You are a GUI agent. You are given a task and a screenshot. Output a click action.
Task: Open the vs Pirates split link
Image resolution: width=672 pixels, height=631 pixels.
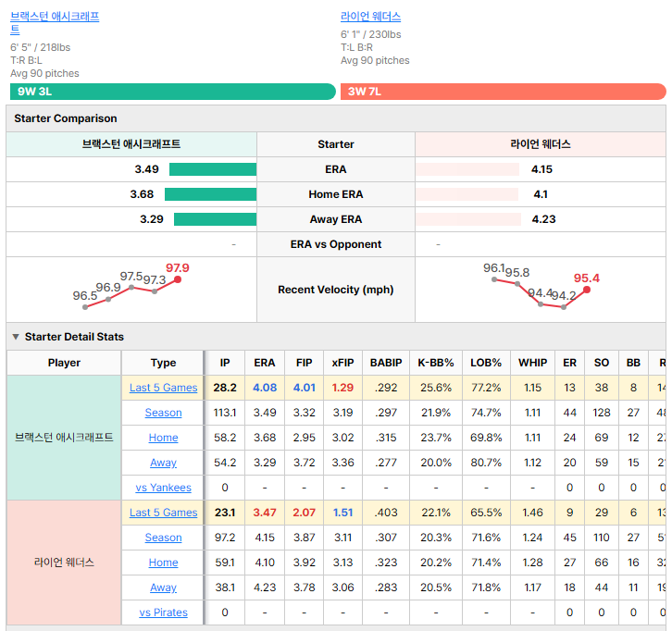pyautogui.click(x=163, y=612)
